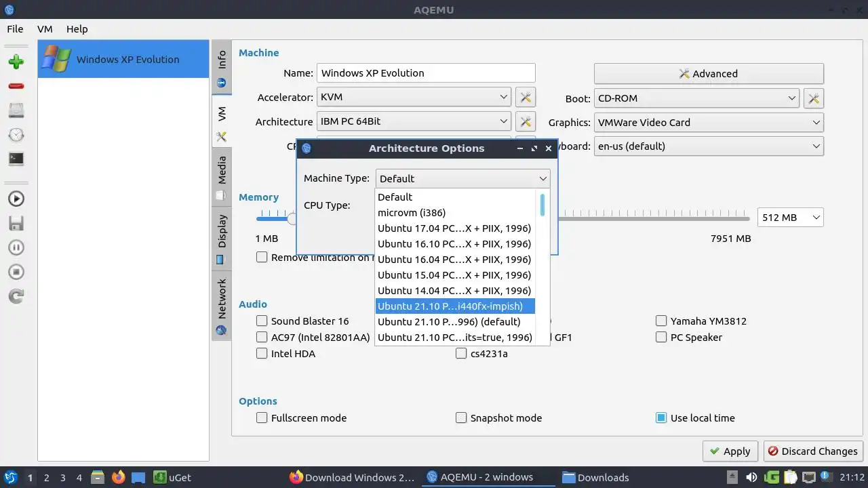Enable Snapshot mode option
The height and width of the screenshot is (488, 868).
coord(461,418)
